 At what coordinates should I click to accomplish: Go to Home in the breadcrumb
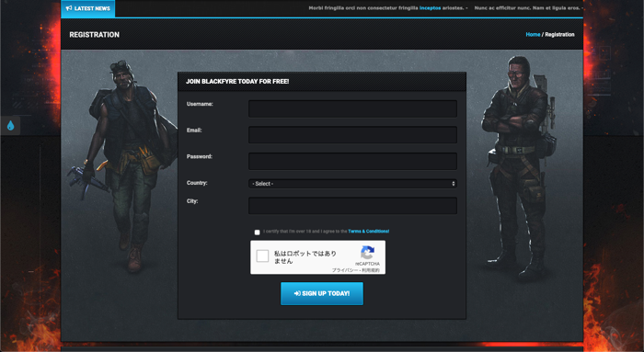coord(533,34)
